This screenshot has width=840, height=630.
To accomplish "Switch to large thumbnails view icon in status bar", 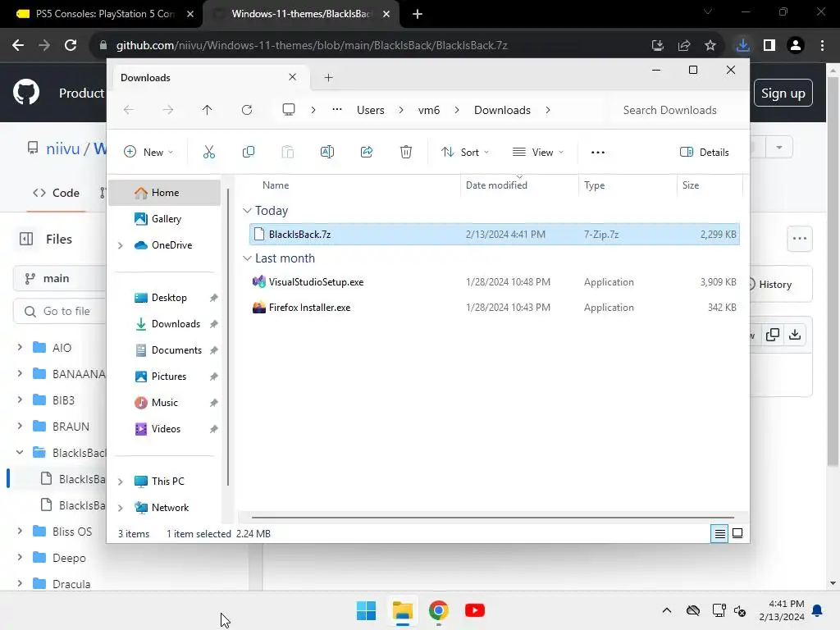I will (x=737, y=533).
